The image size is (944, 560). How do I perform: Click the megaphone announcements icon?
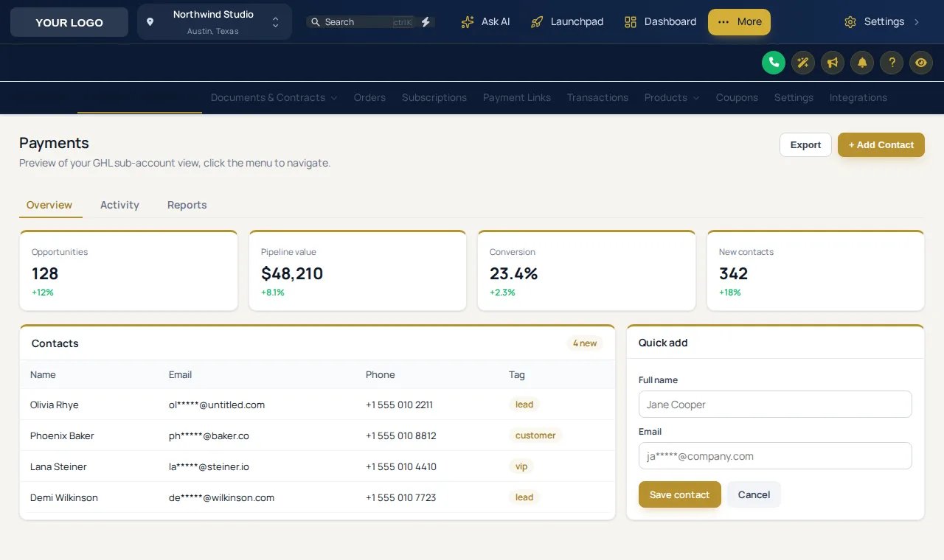coord(832,63)
